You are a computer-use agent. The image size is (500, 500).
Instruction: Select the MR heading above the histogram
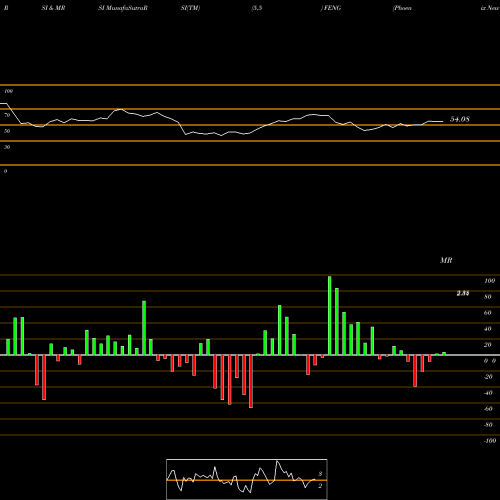click(446, 260)
